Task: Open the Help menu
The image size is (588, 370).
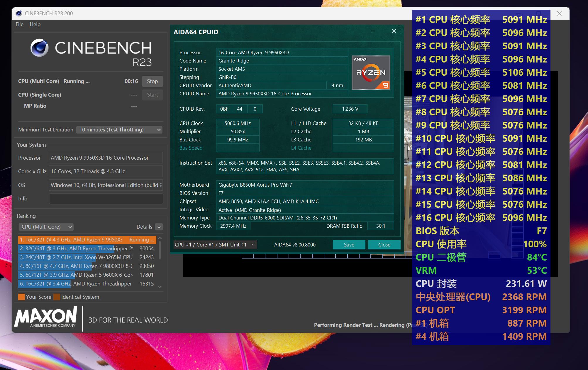Action: click(x=35, y=24)
